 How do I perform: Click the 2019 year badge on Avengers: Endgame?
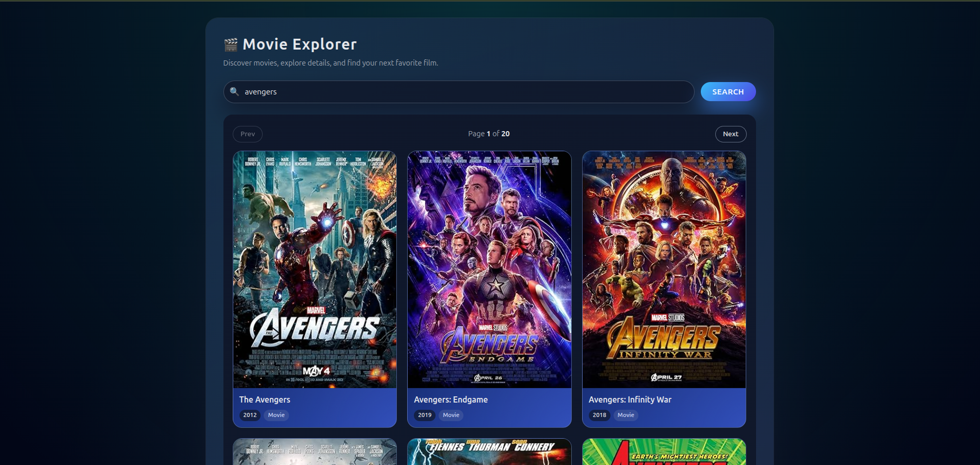[x=424, y=415]
